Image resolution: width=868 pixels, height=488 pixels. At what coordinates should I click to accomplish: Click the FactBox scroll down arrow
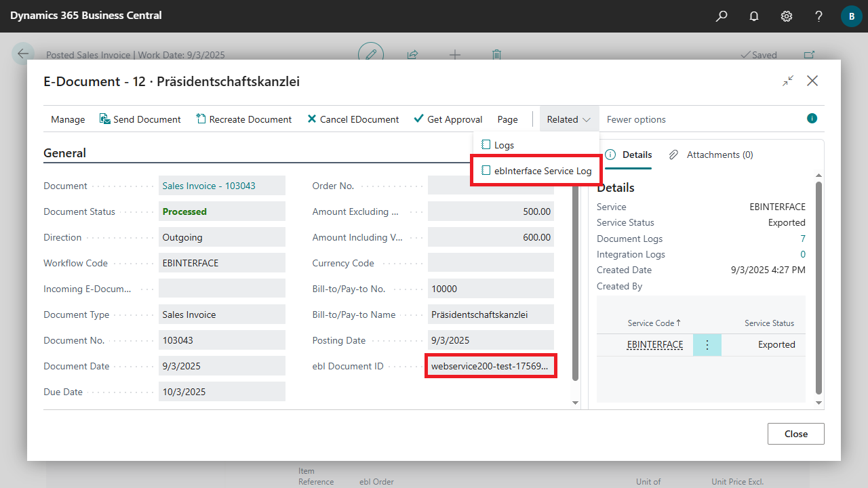818,403
